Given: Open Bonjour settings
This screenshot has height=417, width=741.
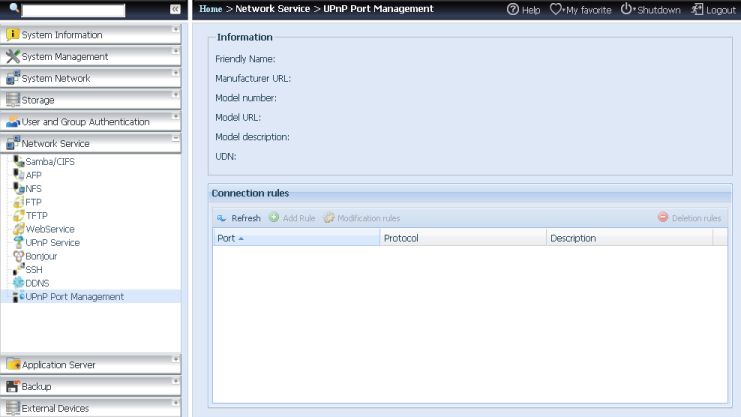Looking at the screenshot, I should 41,256.
